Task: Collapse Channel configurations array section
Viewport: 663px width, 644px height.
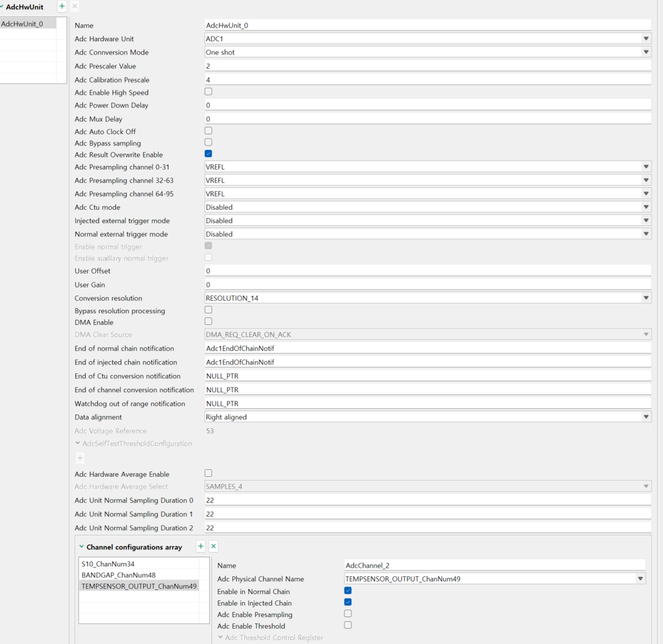Action: (x=82, y=546)
